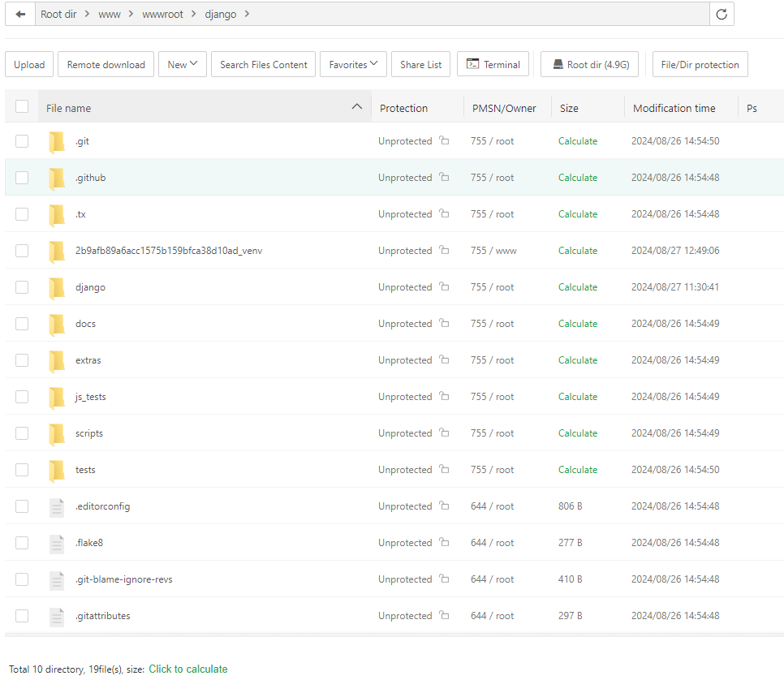Click to calculate total directory size

pos(187,669)
